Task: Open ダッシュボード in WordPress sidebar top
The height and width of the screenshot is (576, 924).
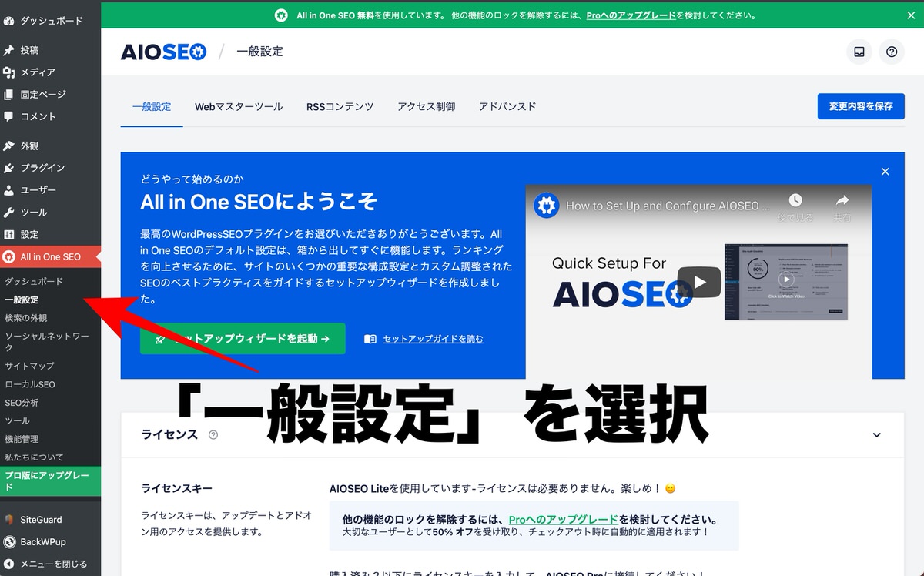Action: click(51, 21)
